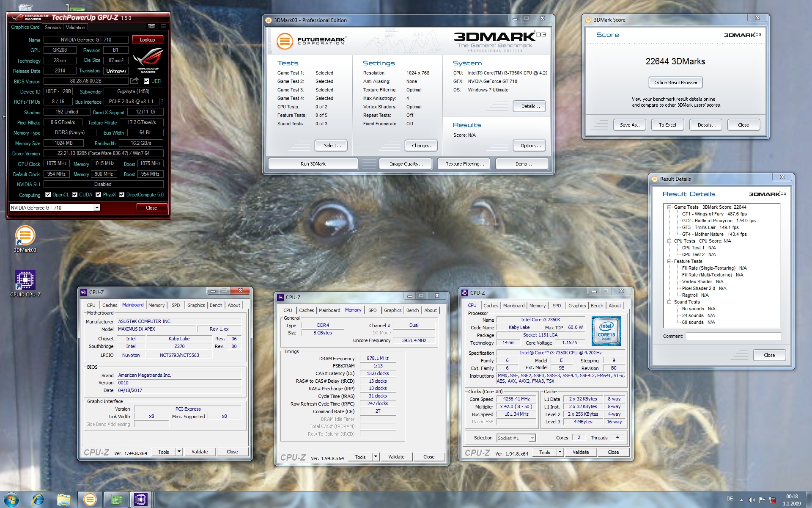Click the Futuremark logo in 3DMark03 window
This screenshot has height=508, width=812.
click(x=311, y=41)
